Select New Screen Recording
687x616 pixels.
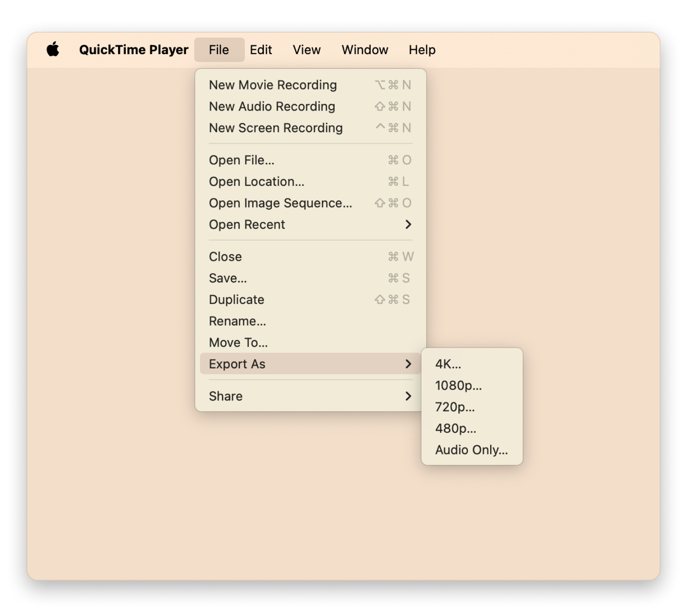click(x=276, y=128)
